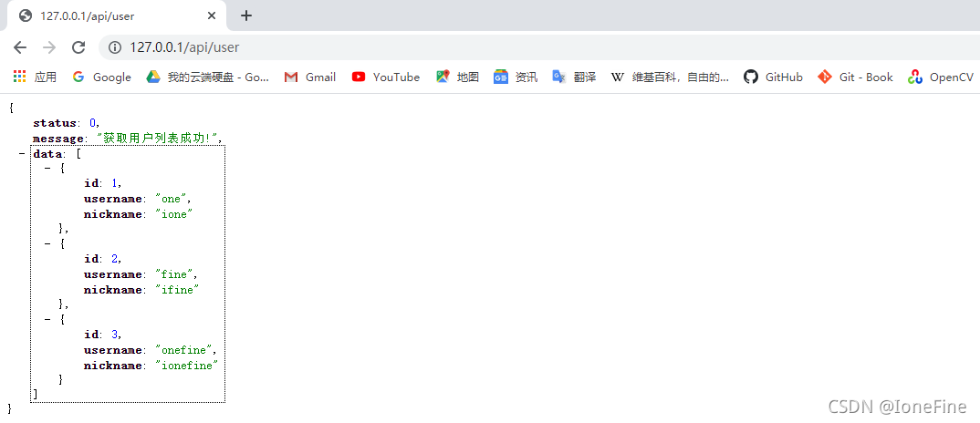Screen dimensions: 980x423
Task: Open the 翻译 translate bookmark
Action: pos(574,77)
